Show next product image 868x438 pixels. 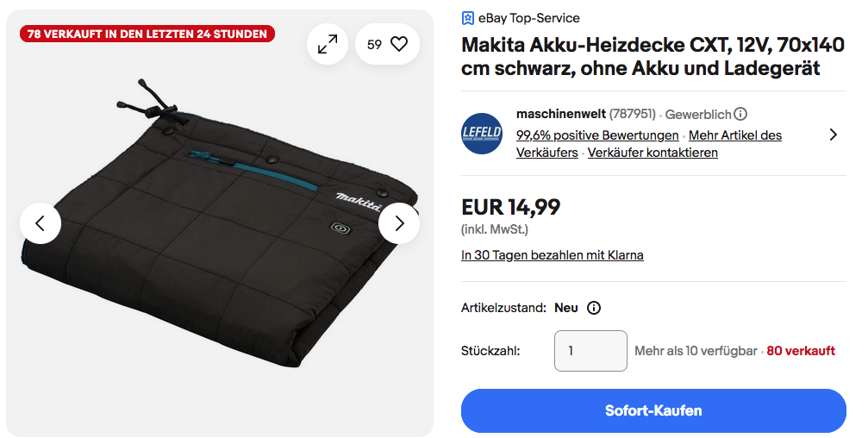pos(399,223)
